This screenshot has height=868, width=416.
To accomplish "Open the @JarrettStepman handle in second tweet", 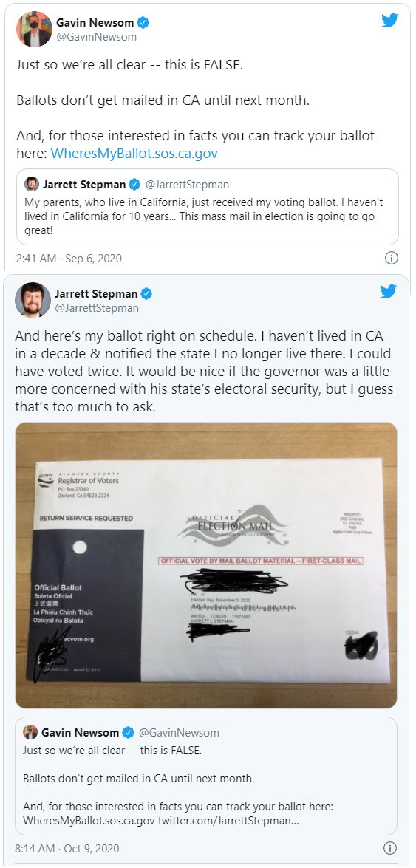I will (x=97, y=308).
